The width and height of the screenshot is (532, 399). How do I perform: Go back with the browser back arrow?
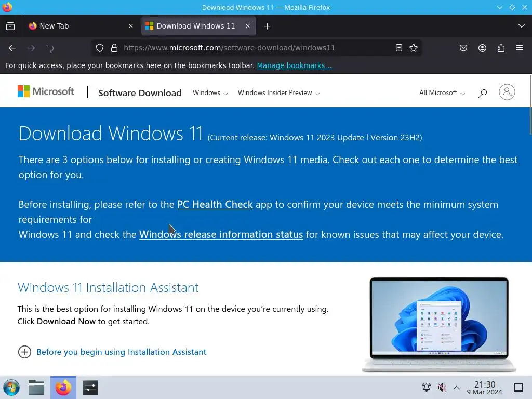click(x=12, y=48)
